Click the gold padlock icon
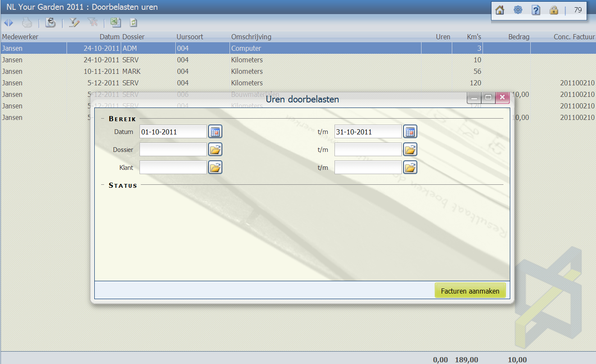The image size is (596, 364). click(x=554, y=10)
